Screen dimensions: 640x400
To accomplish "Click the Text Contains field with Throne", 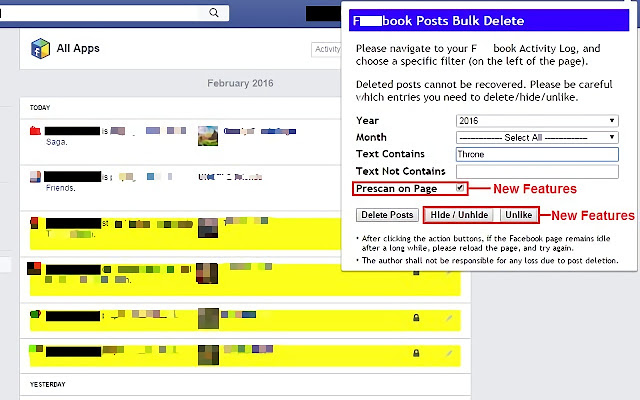I will pos(537,154).
